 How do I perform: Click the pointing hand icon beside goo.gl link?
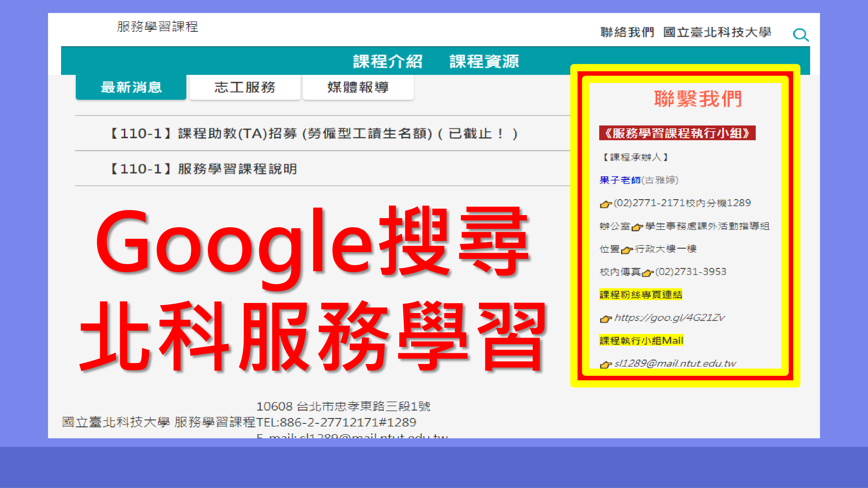point(606,319)
